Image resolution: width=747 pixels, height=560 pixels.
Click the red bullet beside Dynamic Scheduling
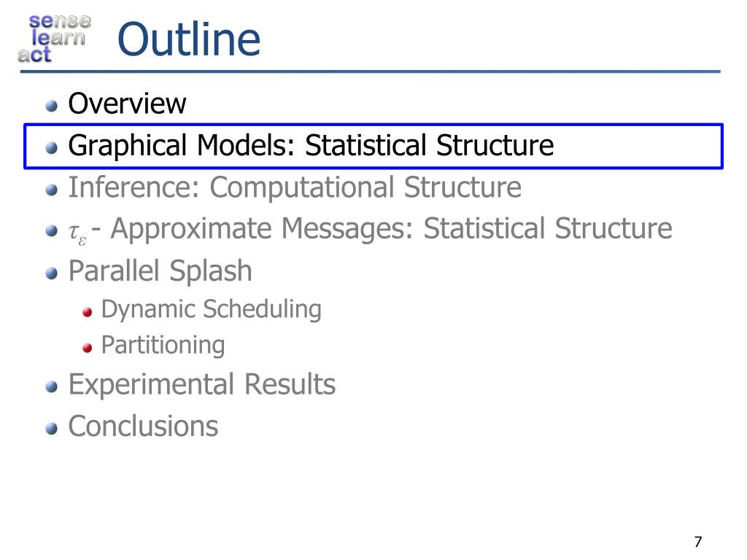[x=88, y=312]
